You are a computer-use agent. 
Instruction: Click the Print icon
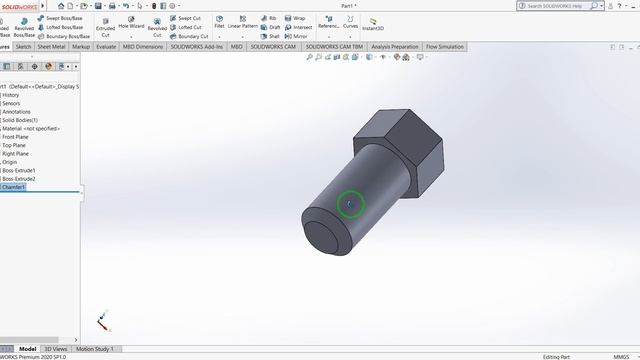(x=112, y=6)
